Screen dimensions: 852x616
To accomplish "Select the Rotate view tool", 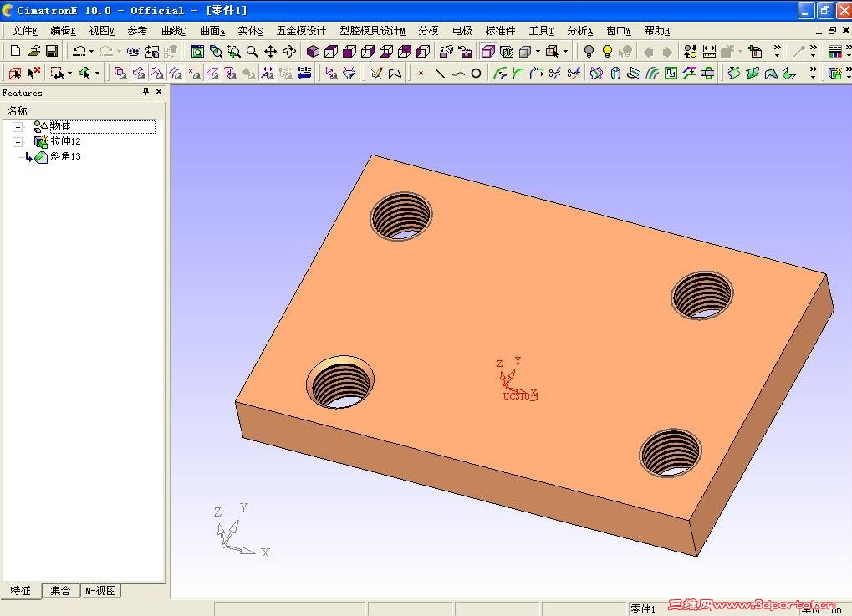I will (x=289, y=52).
